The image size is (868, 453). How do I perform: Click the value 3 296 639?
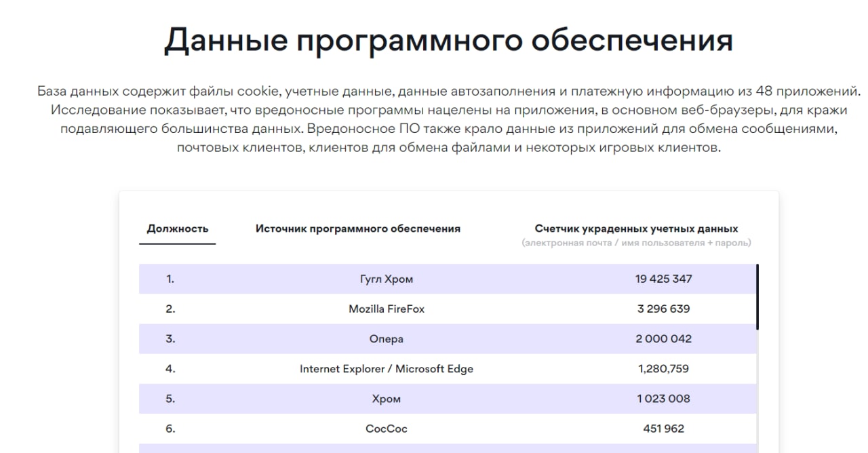pyautogui.click(x=663, y=309)
